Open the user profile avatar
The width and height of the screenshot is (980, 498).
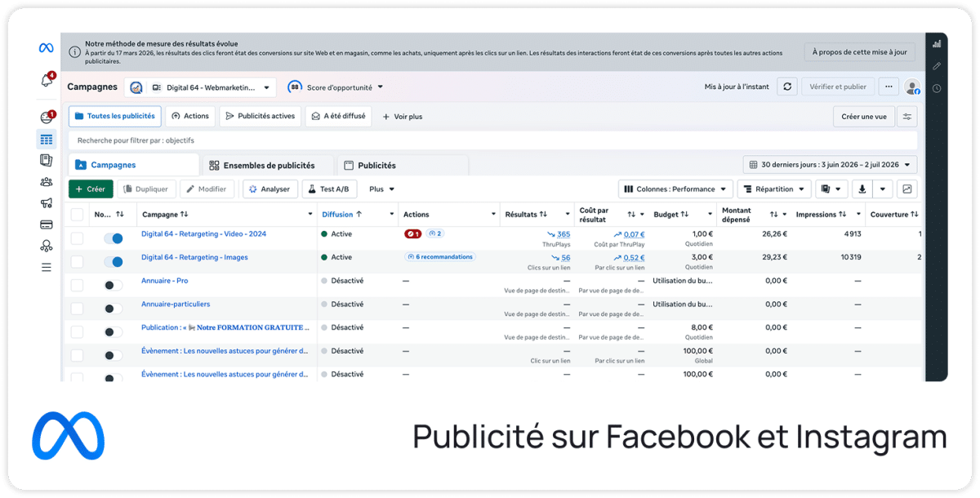tap(912, 87)
